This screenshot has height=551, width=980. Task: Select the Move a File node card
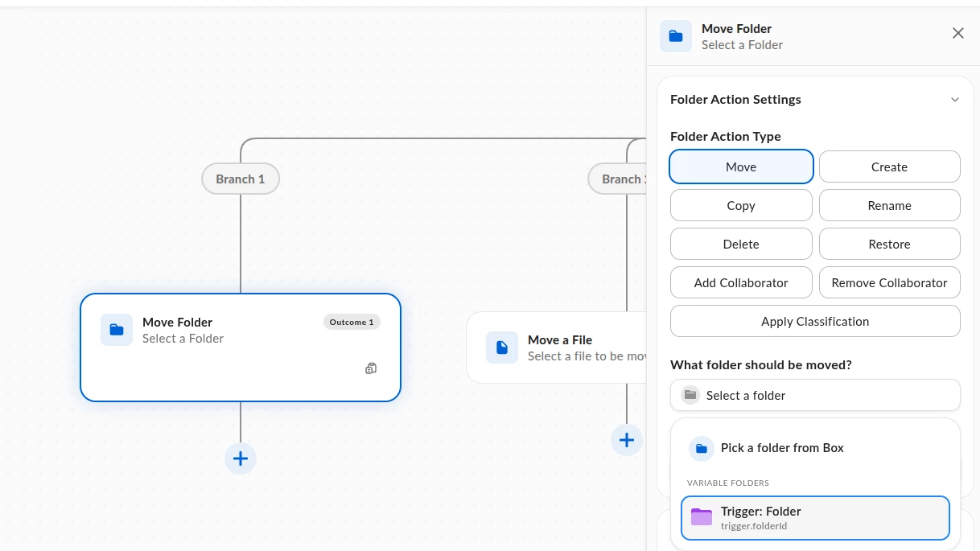[557, 347]
